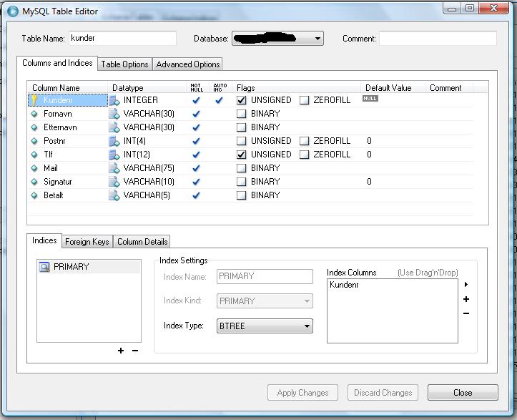Remove the index with the minus icon under the Indices list
This screenshot has width=517, height=420.
(x=135, y=351)
